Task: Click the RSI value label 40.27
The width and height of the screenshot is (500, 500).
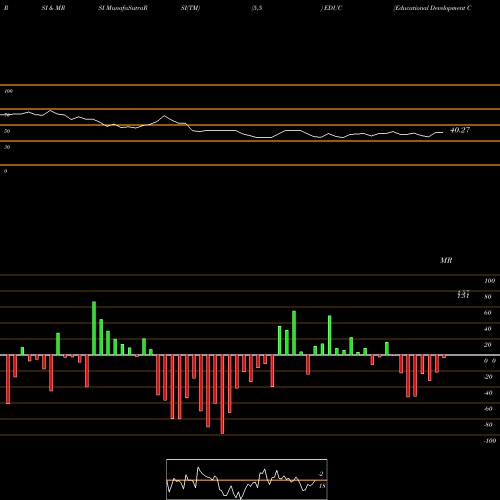Action: [460, 130]
